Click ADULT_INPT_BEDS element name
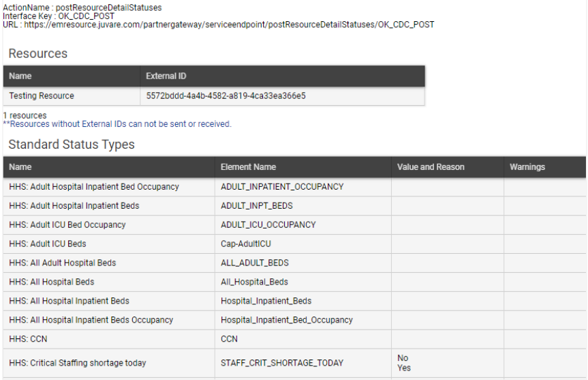The height and width of the screenshot is (380, 588). (256, 206)
